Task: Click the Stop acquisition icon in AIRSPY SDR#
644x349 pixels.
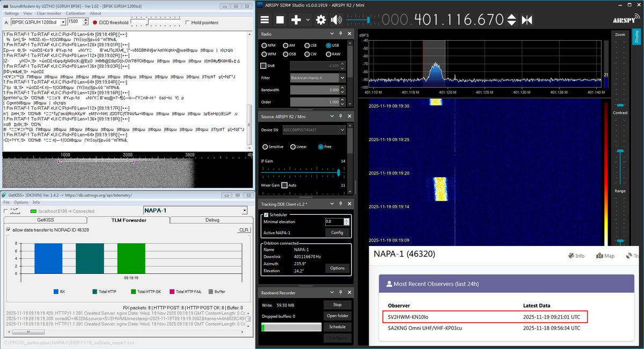Action: click(x=280, y=19)
